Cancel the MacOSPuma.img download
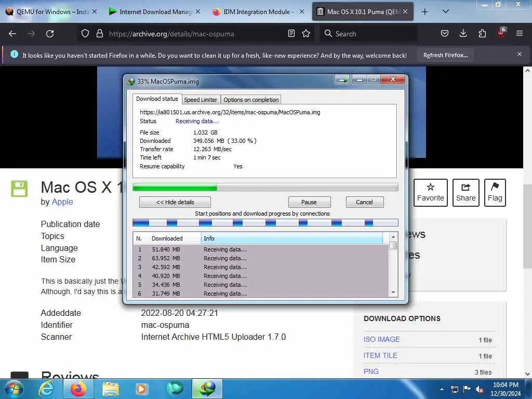Image resolution: width=532 pixels, height=399 pixels. click(364, 202)
